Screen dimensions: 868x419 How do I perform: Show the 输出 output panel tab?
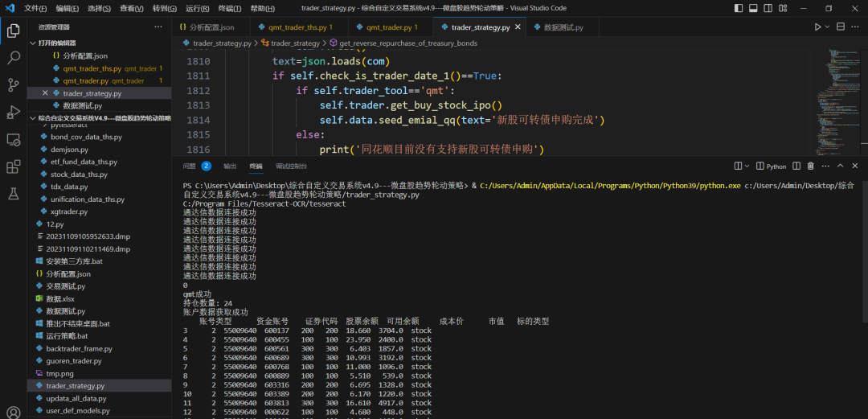[x=230, y=166]
